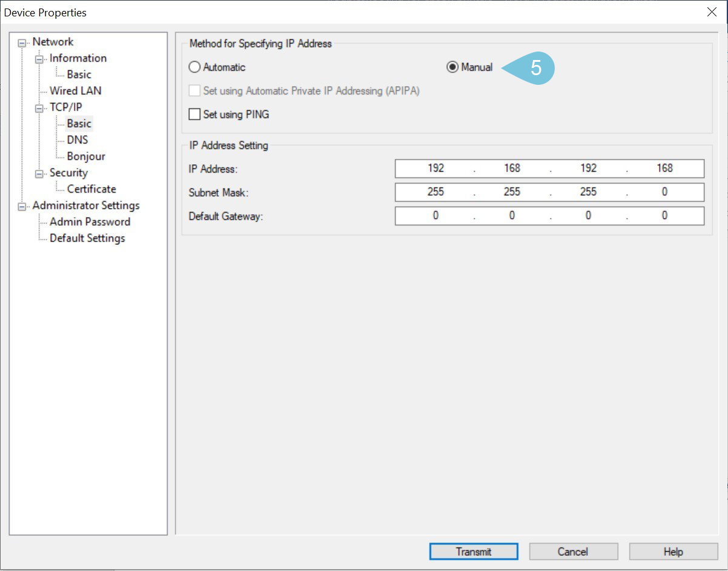Open the Bonjour settings page

87,156
